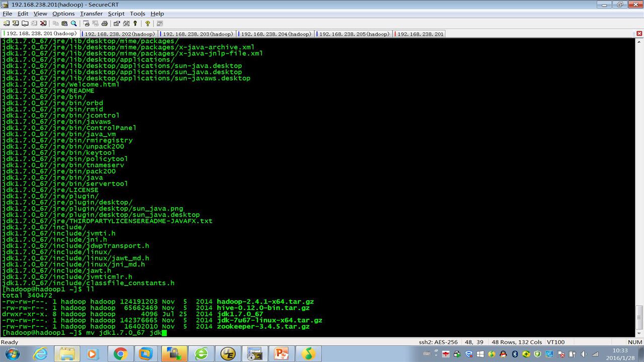This screenshot has height=362, width=644.
Task: Click the 'zookeeper-3.4.5.tar.gz' file name
Action: point(263,326)
